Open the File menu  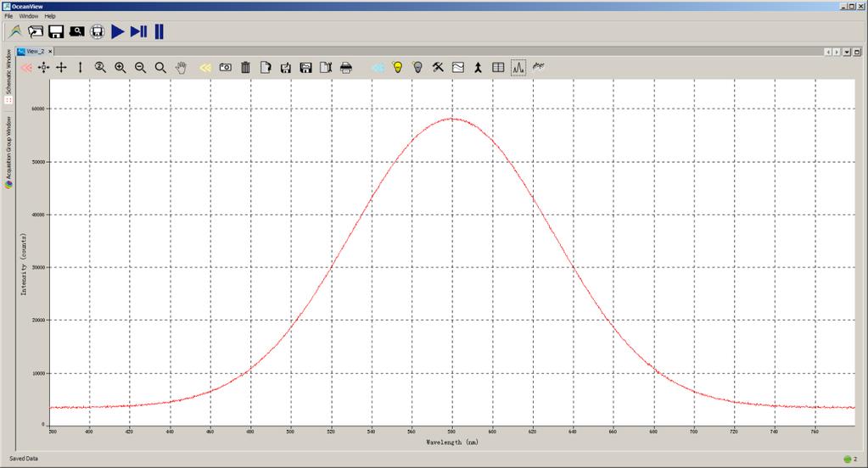click(8, 16)
